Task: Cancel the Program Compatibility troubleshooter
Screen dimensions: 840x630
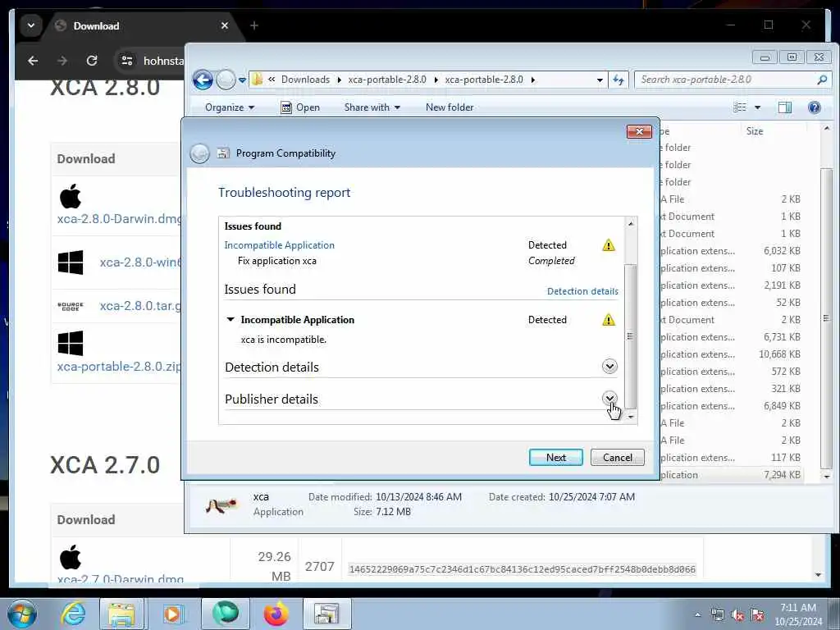Action: [x=617, y=457]
